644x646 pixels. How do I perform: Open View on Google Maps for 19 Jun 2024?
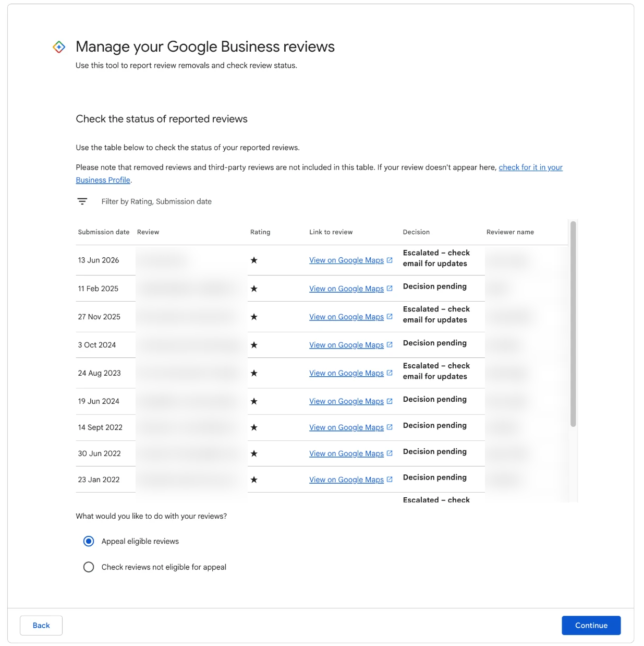click(x=346, y=401)
